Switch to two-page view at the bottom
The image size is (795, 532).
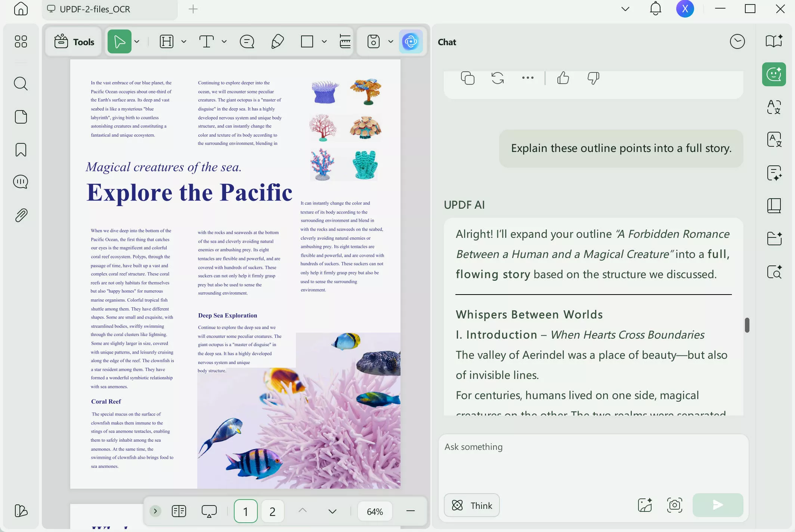[179, 511]
